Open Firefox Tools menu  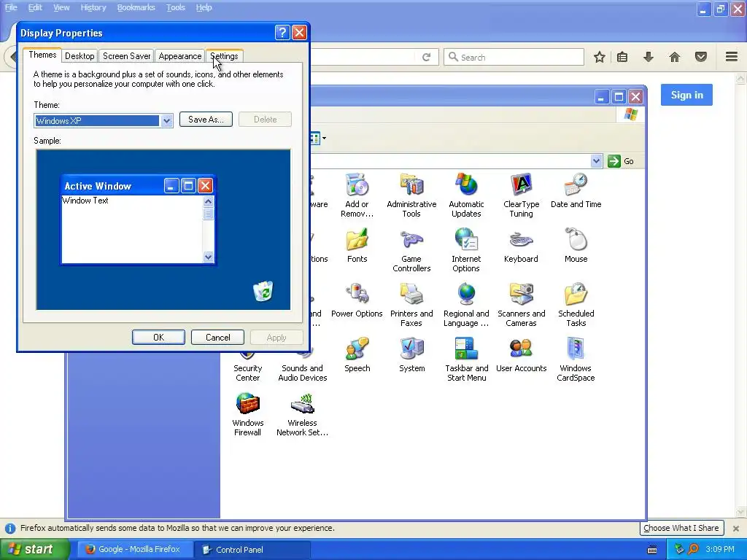pos(176,7)
